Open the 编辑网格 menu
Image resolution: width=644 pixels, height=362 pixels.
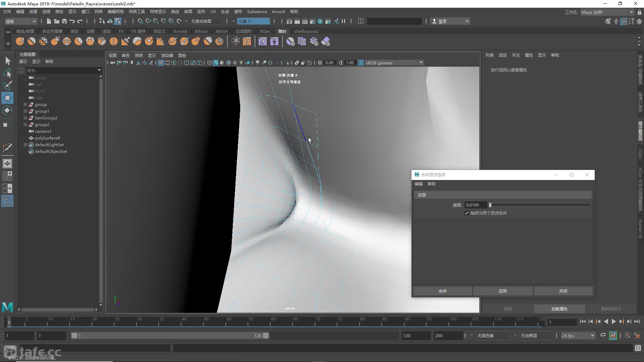(116, 12)
